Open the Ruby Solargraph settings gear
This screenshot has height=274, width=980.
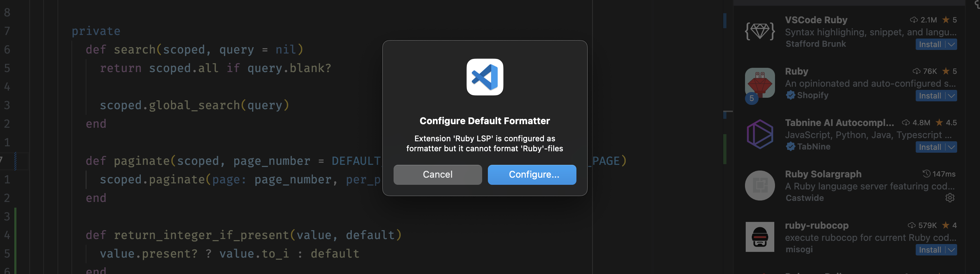(x=950, y=198)
